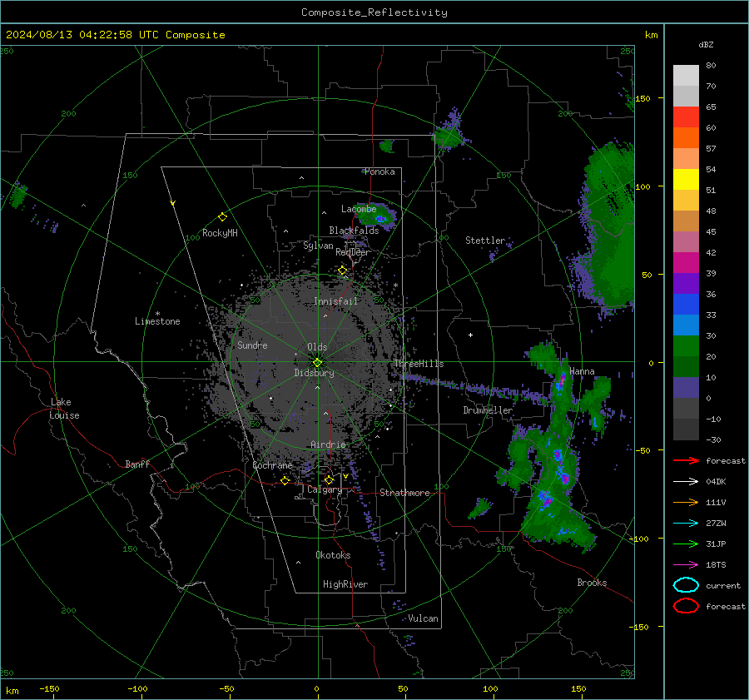Click the Cochrane city label

tap(272, 465)
